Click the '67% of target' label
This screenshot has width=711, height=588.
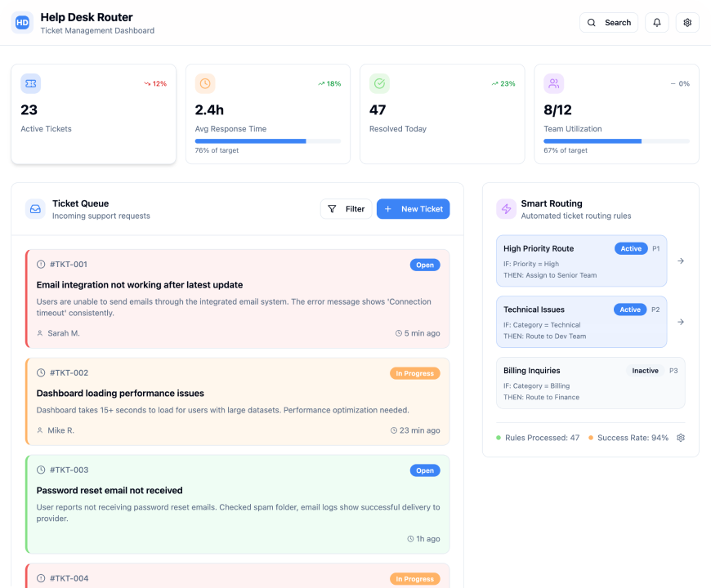566,150
